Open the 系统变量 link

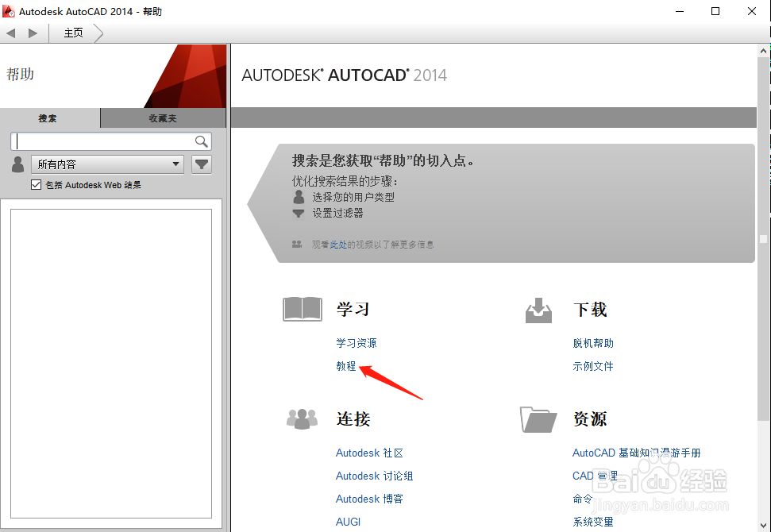593,522
